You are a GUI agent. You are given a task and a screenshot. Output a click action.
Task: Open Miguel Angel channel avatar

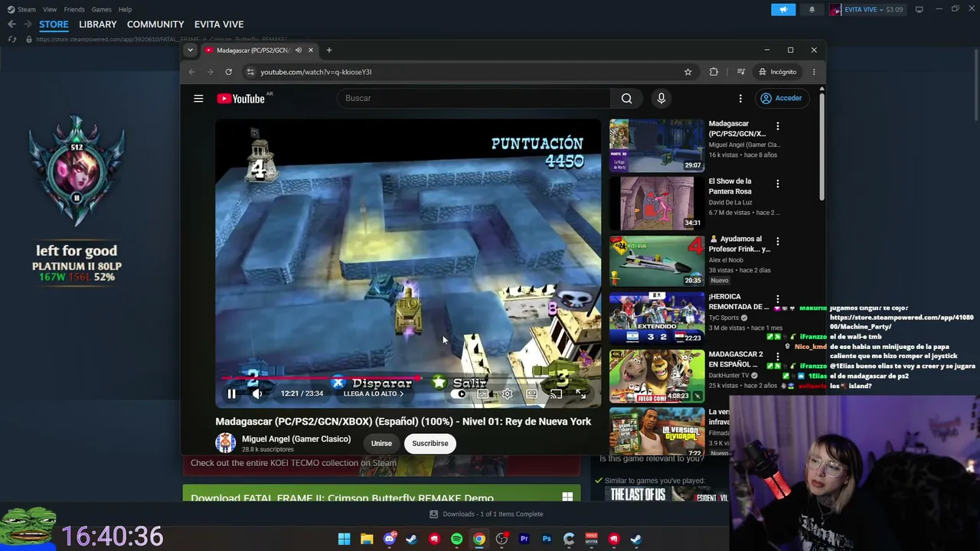(x=226, y=443)
